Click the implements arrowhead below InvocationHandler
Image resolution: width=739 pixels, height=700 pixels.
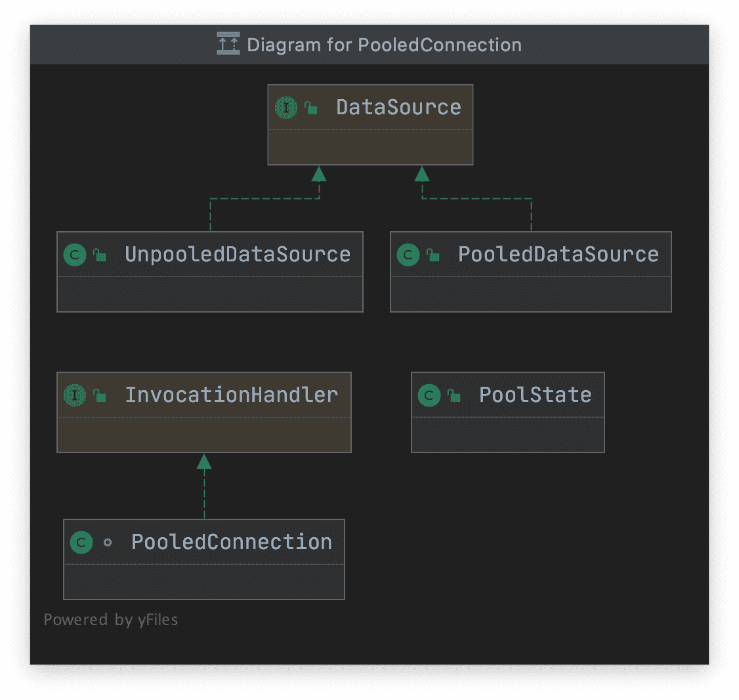pos(204,462)
